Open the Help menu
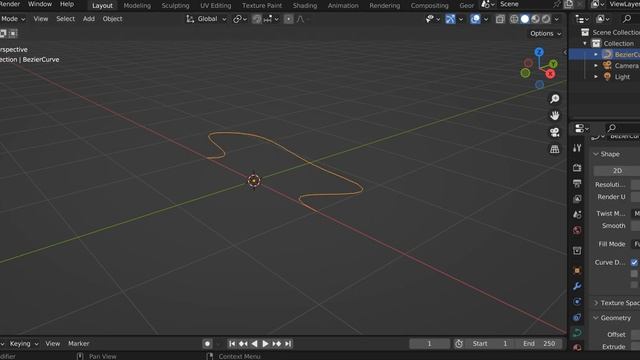This screenshot has height=360, width=640. pos(67,4)
